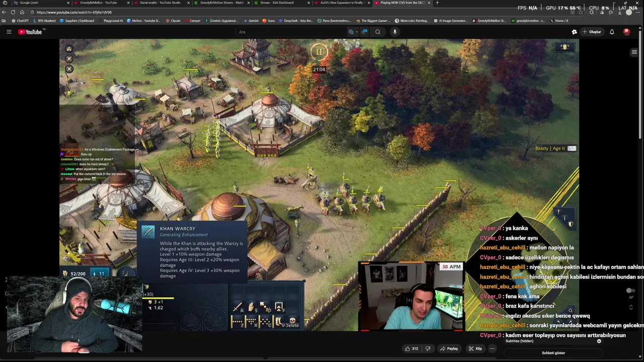The height and width of the screenshot is (362, 644).
Task: Pause the video with center pause icon
Action: pos(319,52)
